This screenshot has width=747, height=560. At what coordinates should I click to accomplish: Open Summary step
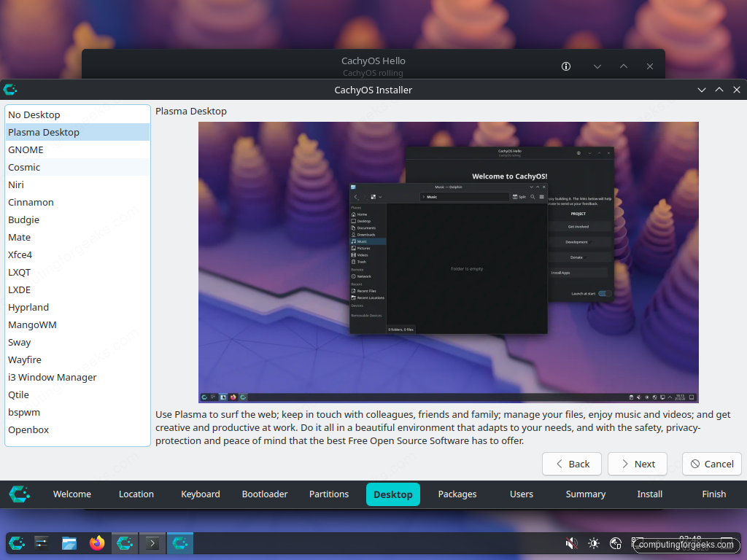click(x=586, y=494)
